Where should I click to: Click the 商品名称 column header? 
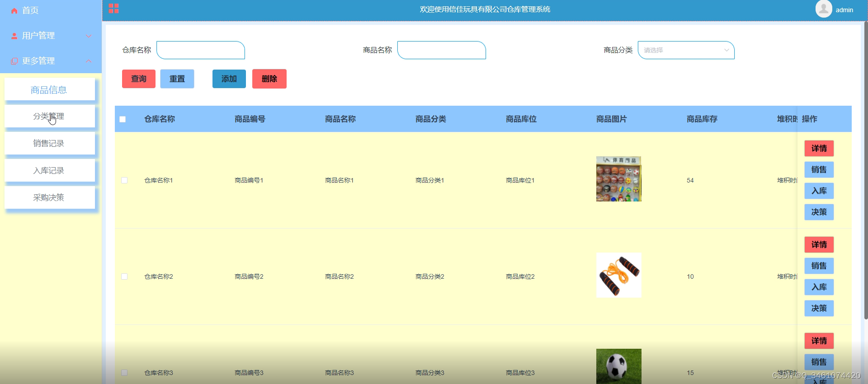click(x=340, y=119)
